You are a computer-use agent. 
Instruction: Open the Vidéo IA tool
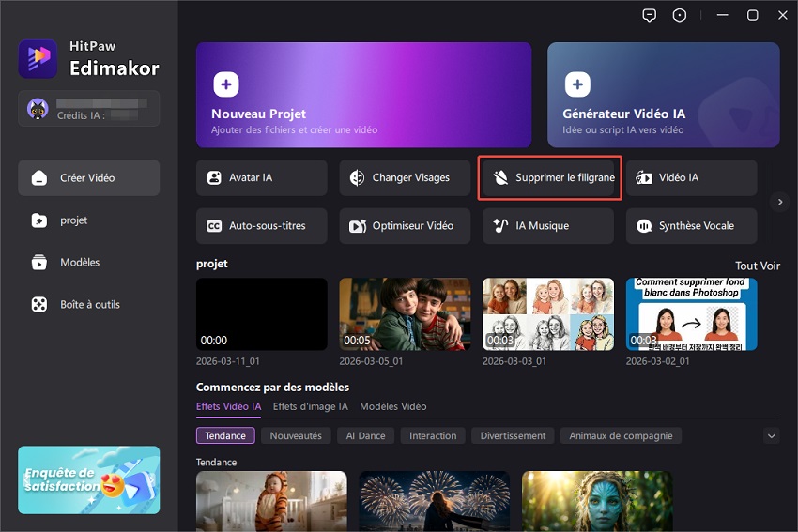[691, 177]
